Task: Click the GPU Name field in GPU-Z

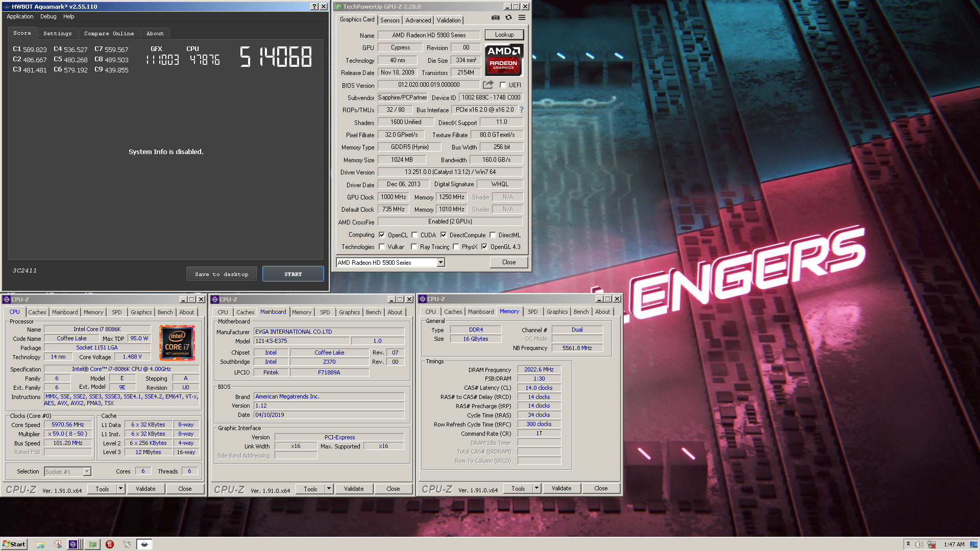Action: point(429,35)
